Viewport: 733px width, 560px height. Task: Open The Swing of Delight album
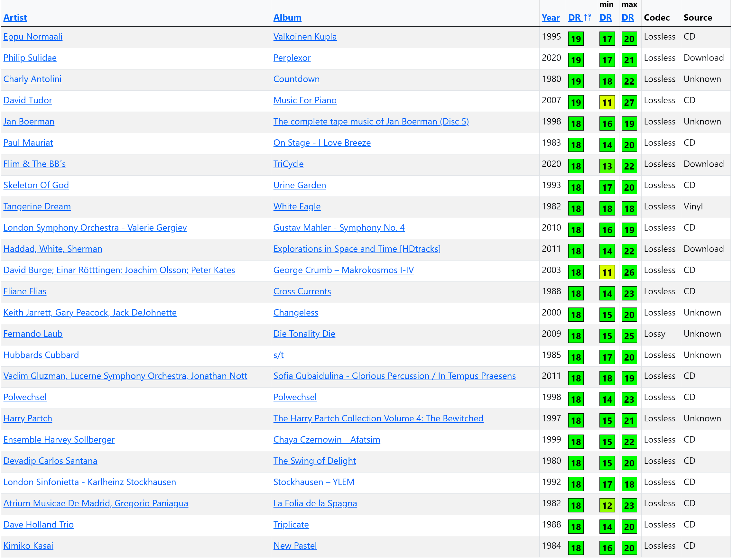(x=314, y=461)
